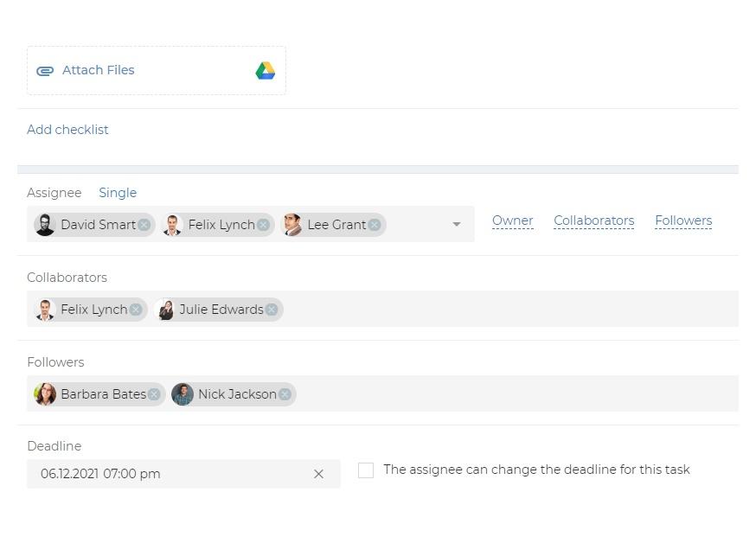This screenshot has height=537, width=756.
Task: Switch assignee mode via Single link
Action: click(x=118, y=193)
